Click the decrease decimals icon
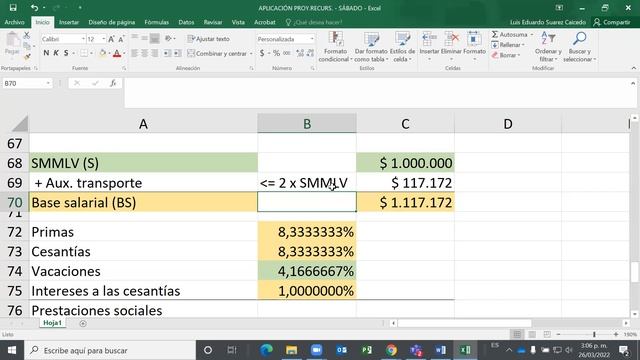The height and width of the screenshot is (360, 640). [310, 53]
